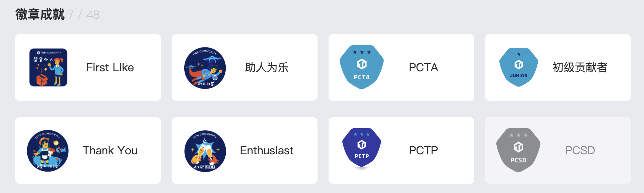Click the 7 / 48 badge counter

(84, 15)
